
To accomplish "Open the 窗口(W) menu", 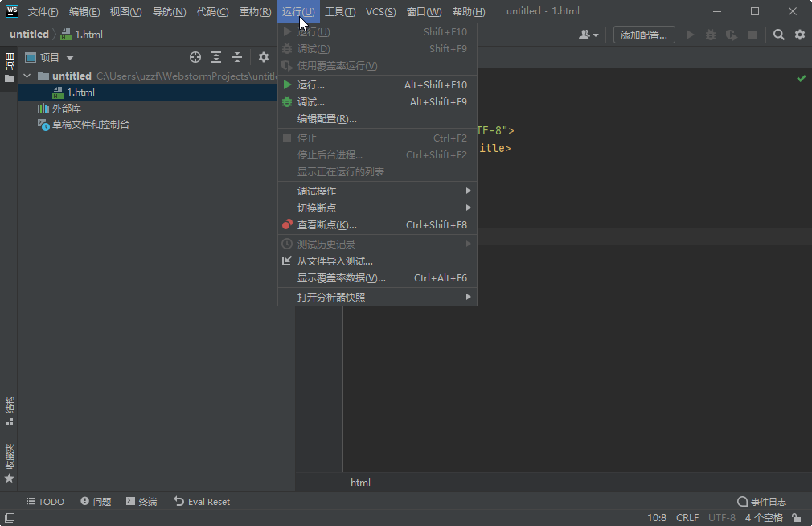I will [424, 11].
